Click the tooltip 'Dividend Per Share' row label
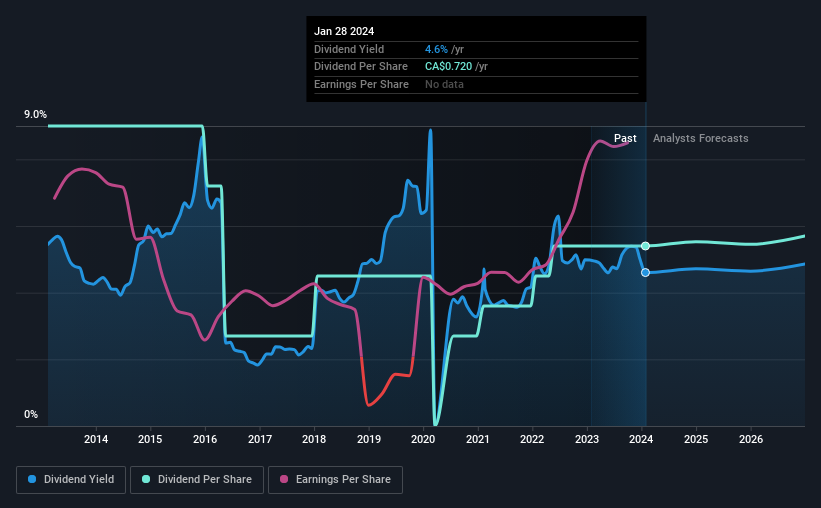821x508 pixels. point(361,67)
